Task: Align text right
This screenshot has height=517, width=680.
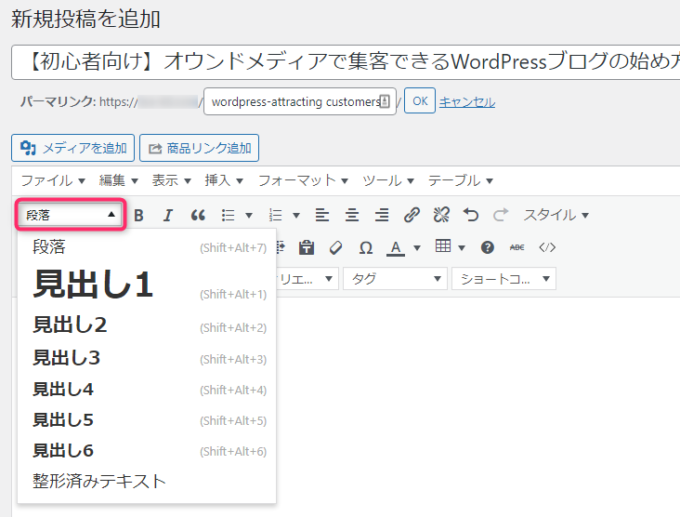Action: click(382, 215)
